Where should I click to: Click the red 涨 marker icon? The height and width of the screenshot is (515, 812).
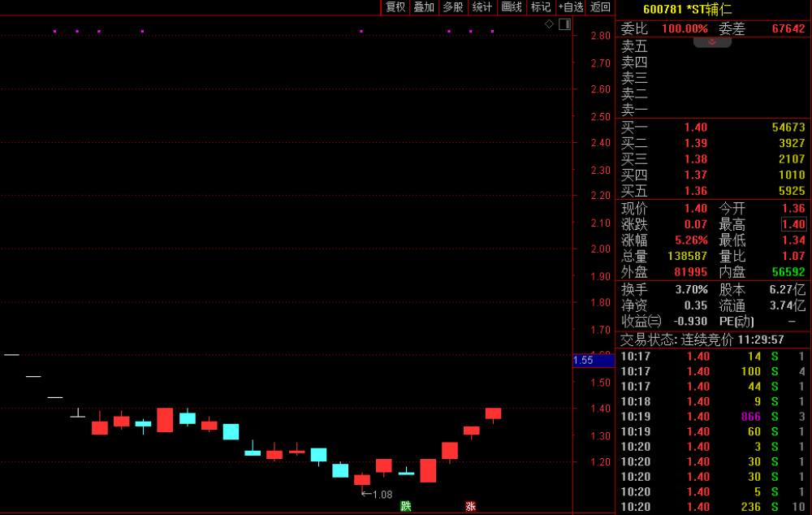coord(470,506)
